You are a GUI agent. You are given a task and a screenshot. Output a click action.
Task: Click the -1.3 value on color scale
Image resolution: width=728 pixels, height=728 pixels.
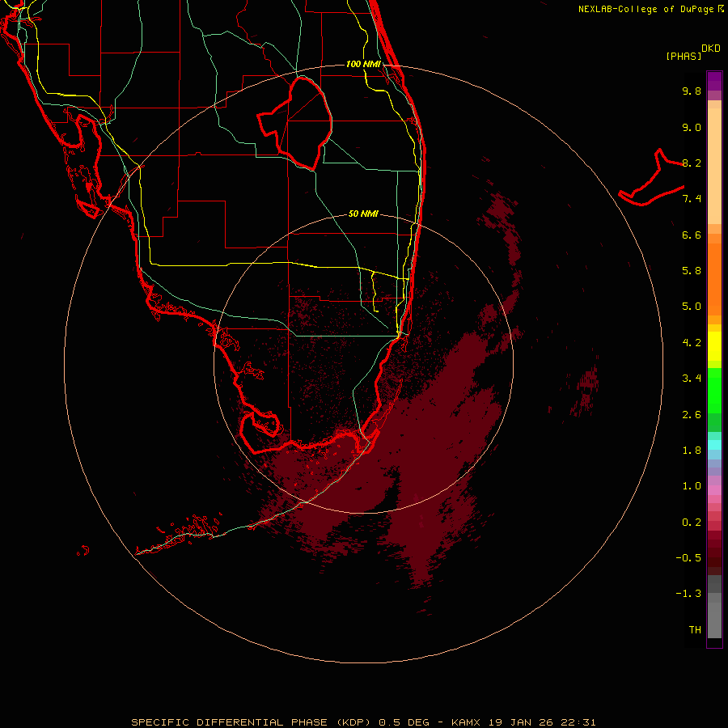tap(688, 594)
